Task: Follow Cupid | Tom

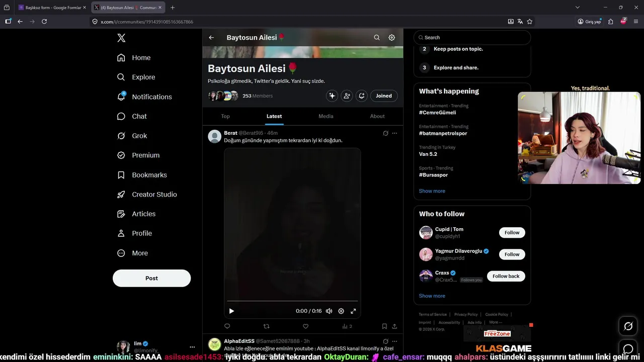Action: [x=512, y=233]
